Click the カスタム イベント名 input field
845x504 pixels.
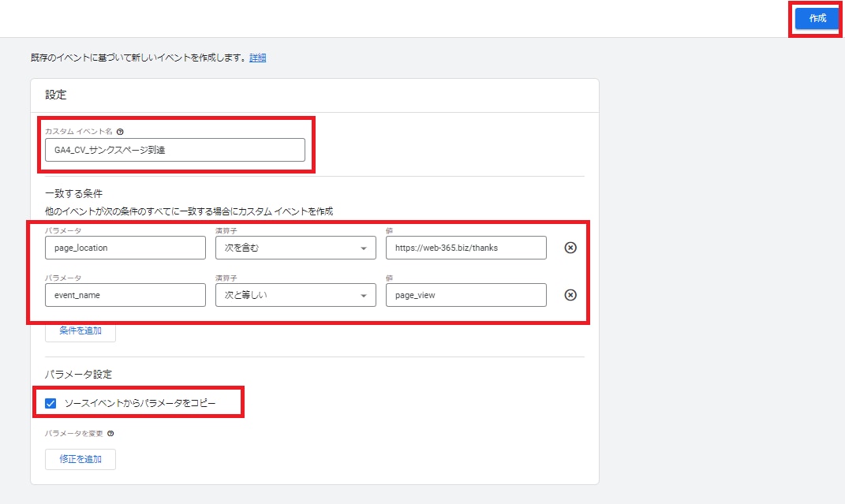(x=174, y=150)
